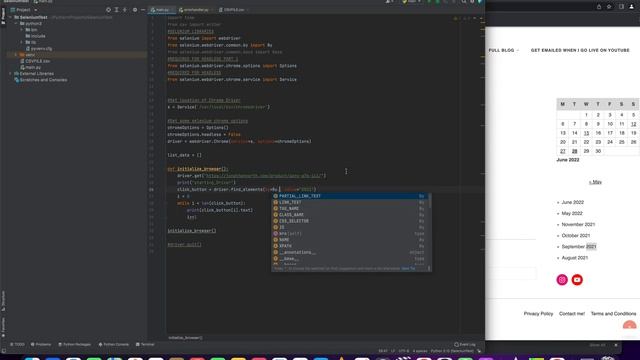The image size is (640, 360).
Task: Expand the bin folder
Action: (22, 30)
